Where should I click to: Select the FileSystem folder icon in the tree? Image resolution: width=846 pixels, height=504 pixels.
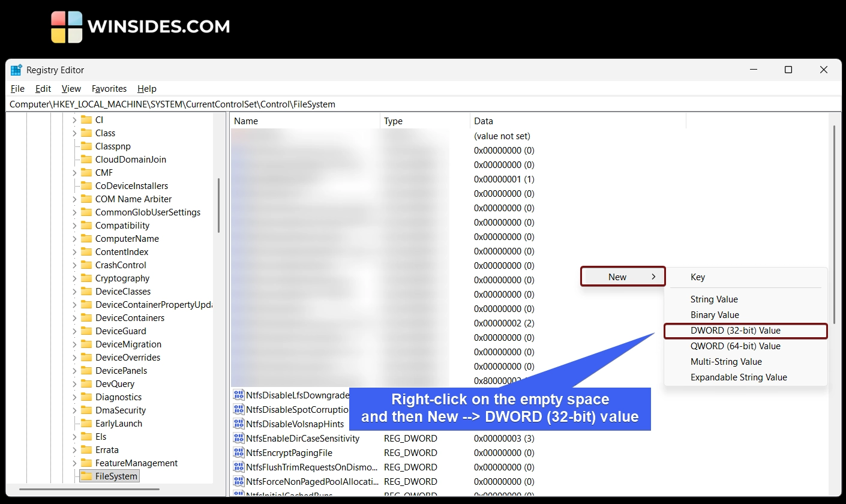pyautogui.click(x=86, y=475)
